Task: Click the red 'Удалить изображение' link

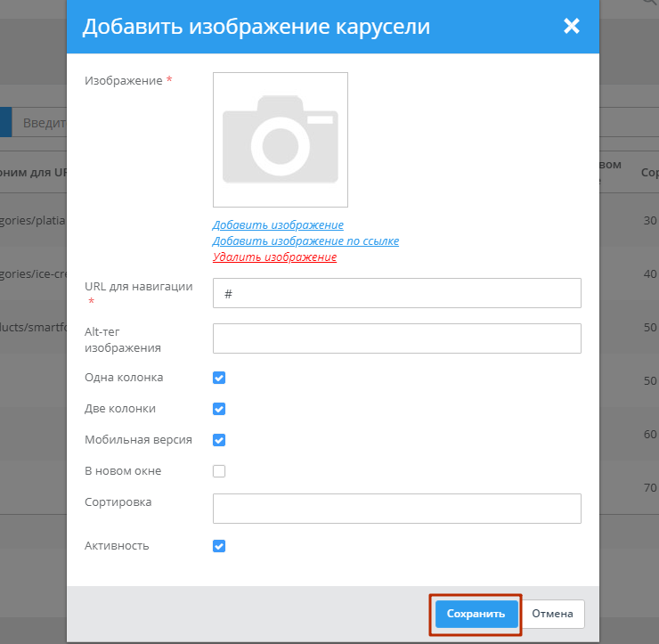Action: tap(274, 257)
